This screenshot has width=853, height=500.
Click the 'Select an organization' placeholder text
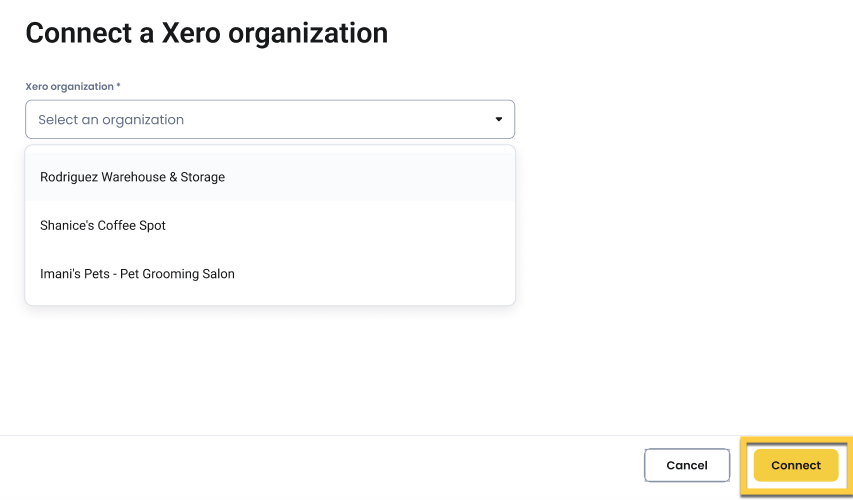[111, 120]
